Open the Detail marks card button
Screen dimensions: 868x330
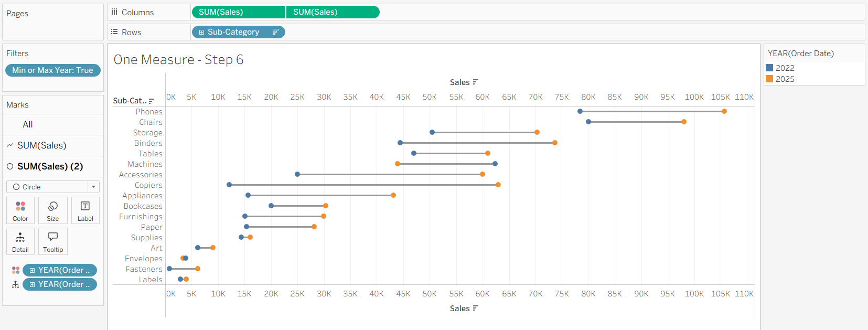20,241
